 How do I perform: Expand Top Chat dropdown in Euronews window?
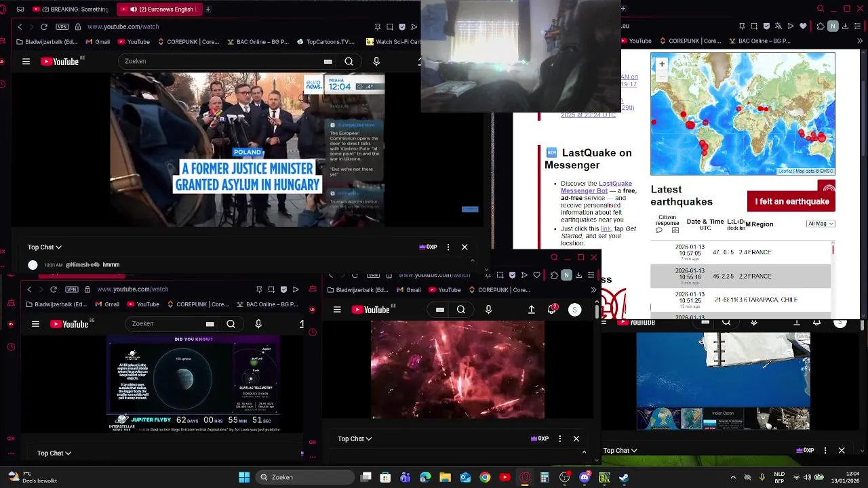45,247
